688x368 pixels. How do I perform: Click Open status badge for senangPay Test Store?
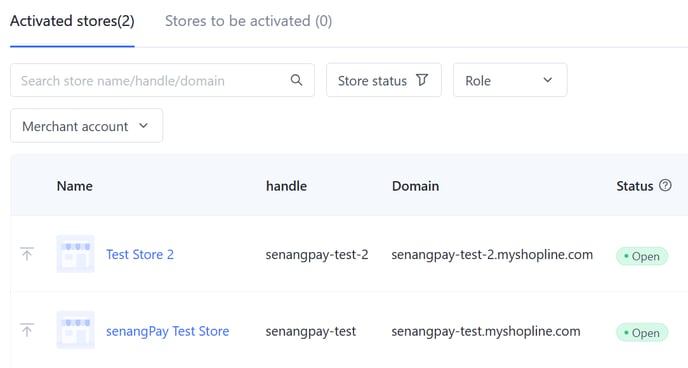642,333
